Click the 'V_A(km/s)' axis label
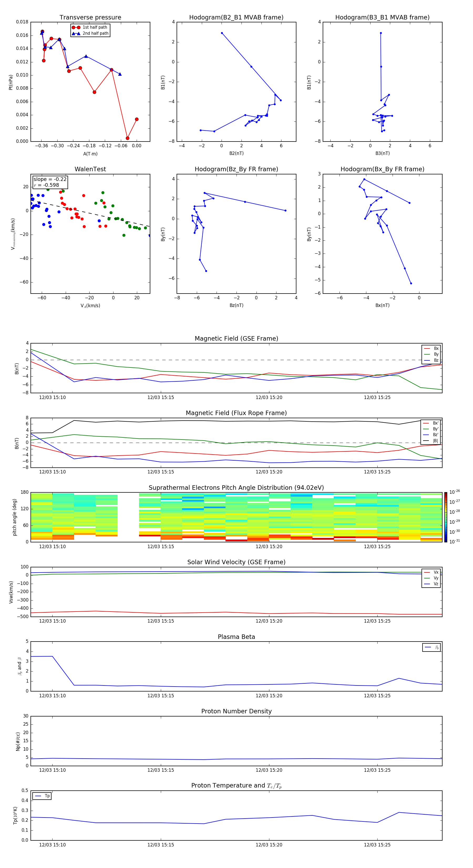Screen dimensions: 473x868 pos(90,306)
